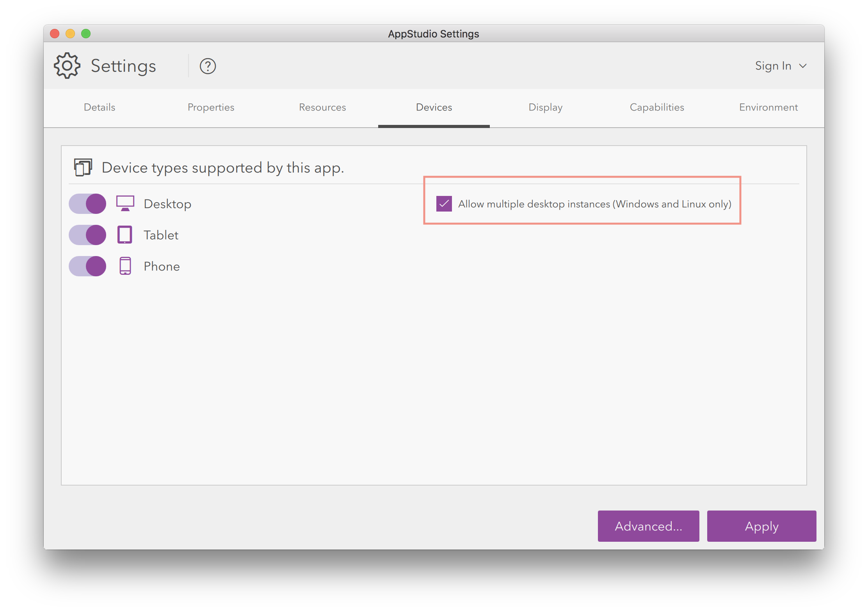Open help via question mark icon
The width and height of the screenshot is (868, 612).
click(x=208, y=66)
